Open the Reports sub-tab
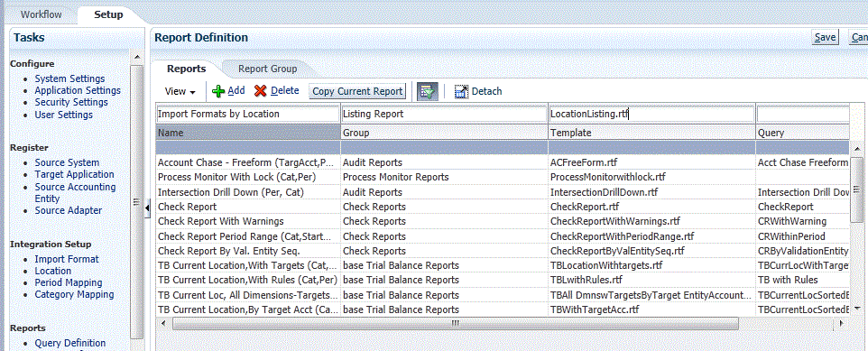The height and width of the screenshot is (351, 868). [187, 69]
